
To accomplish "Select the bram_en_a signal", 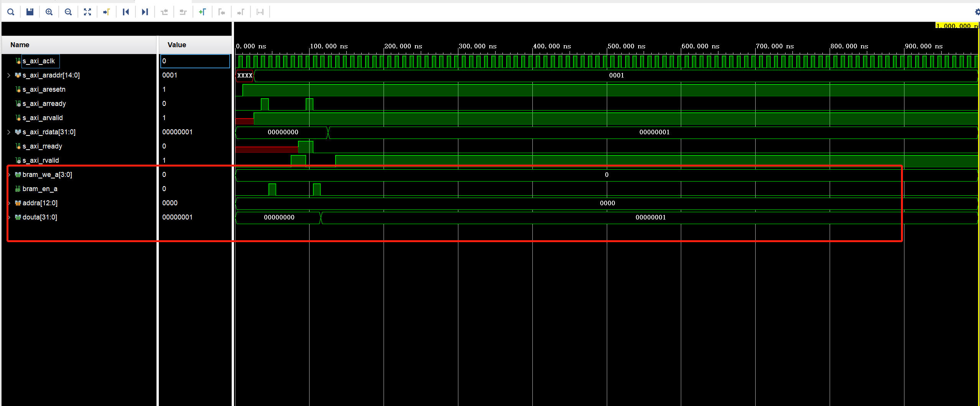I will coord(40,188).
